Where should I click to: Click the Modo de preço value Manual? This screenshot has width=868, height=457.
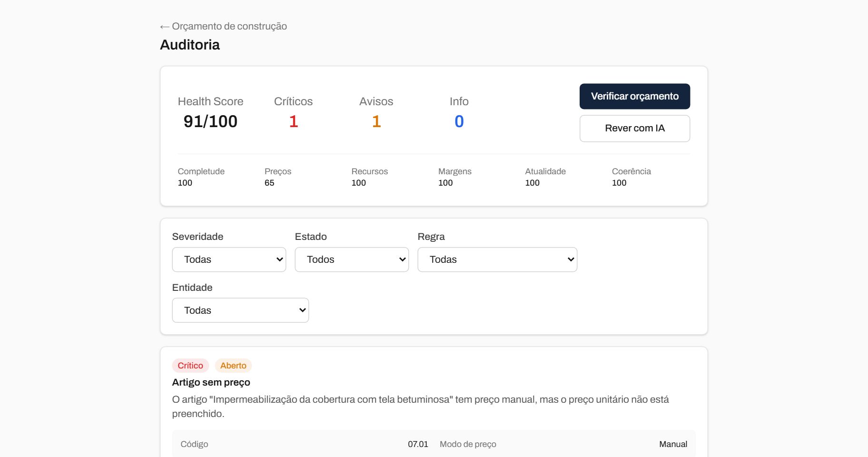[x=673, y=444]
